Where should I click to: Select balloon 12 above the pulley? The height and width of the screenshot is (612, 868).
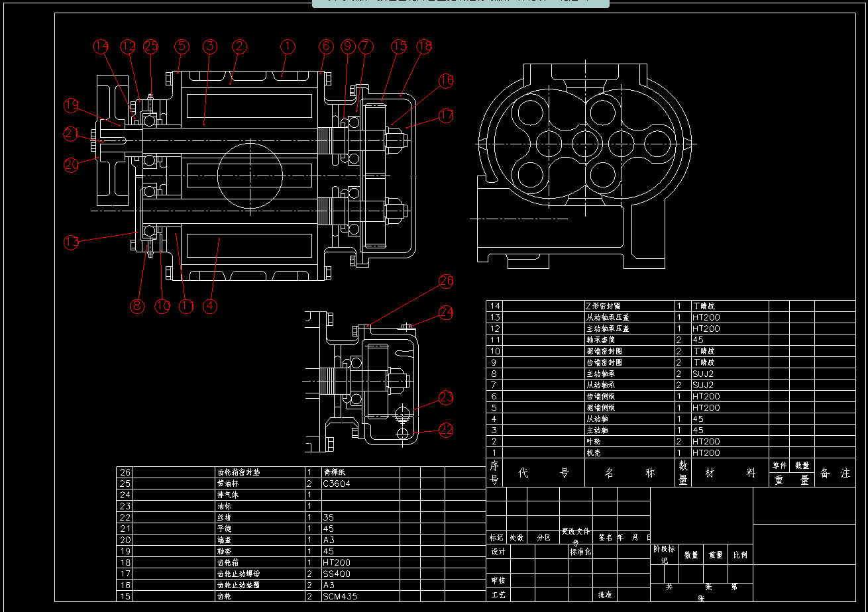click(128, 46)
